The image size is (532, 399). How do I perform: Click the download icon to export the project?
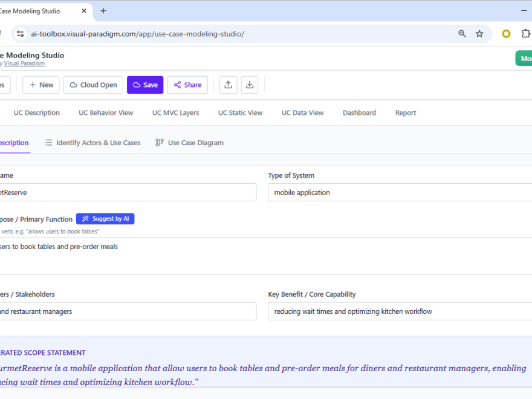point(250,85)
